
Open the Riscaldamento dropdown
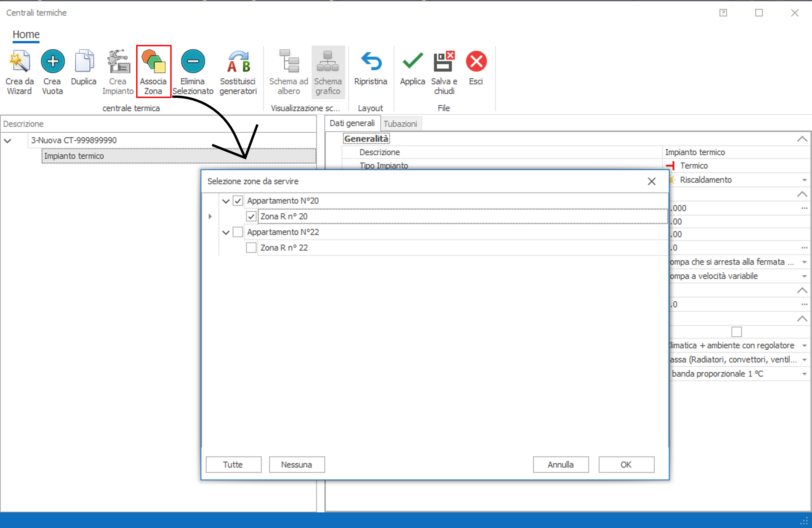click(804, 180)
